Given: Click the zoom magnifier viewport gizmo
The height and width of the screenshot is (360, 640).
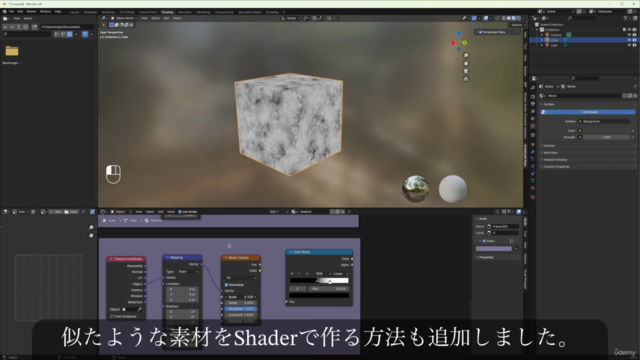Looking at the screenshot, I should 466,55.
